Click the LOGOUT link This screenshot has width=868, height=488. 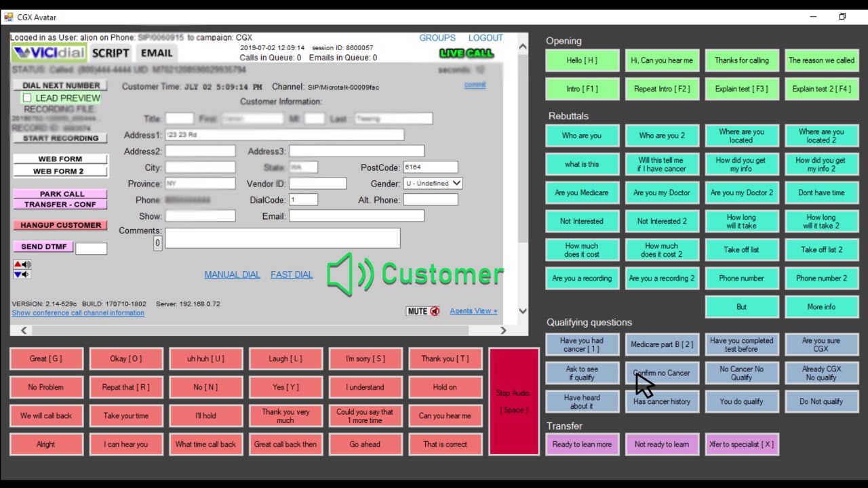click(486, 38)
